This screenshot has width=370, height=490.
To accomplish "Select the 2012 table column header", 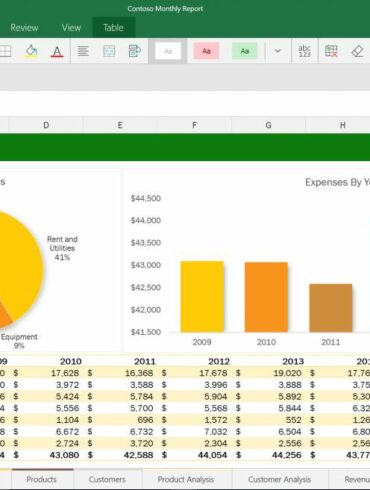I will click(219, 361).
